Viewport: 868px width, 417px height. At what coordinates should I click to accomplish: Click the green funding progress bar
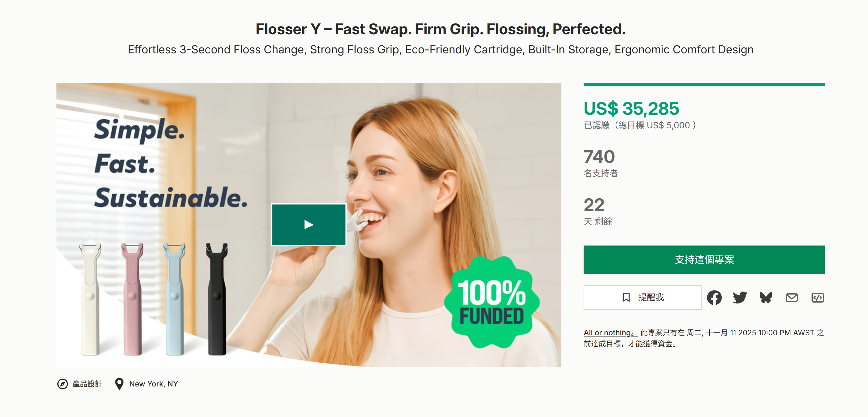tap(704, 85)
